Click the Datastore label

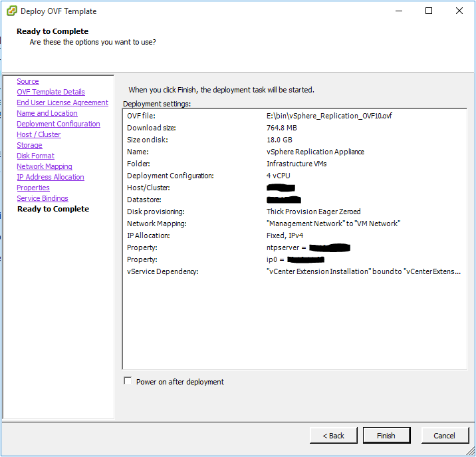pos(144,200)
